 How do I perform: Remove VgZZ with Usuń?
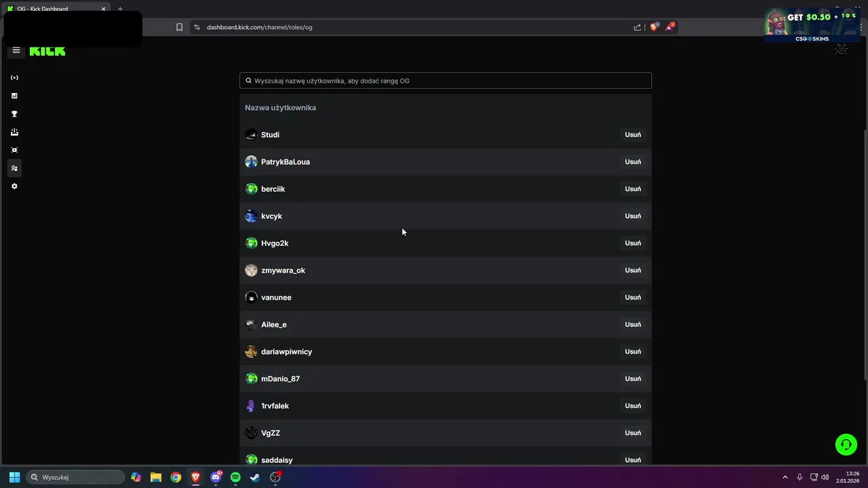point(633,433)
